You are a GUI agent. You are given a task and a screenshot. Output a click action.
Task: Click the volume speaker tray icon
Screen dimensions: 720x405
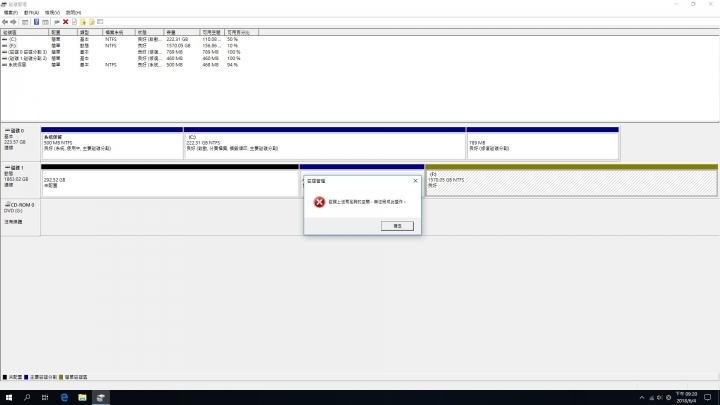(660, 398)
